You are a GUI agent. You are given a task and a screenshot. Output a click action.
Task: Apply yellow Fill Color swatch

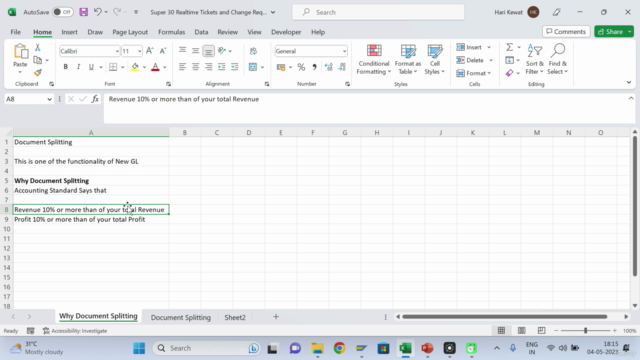point(135,67)
